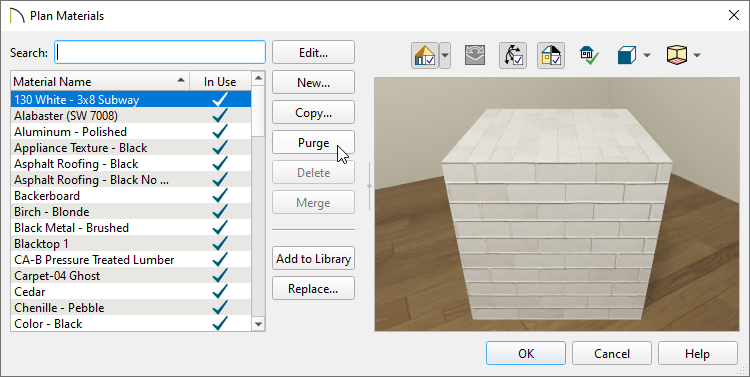Viewport: 750px width, 377px height.
Task: Select Appliance Texture - Black material
Action: click(131, 147)
